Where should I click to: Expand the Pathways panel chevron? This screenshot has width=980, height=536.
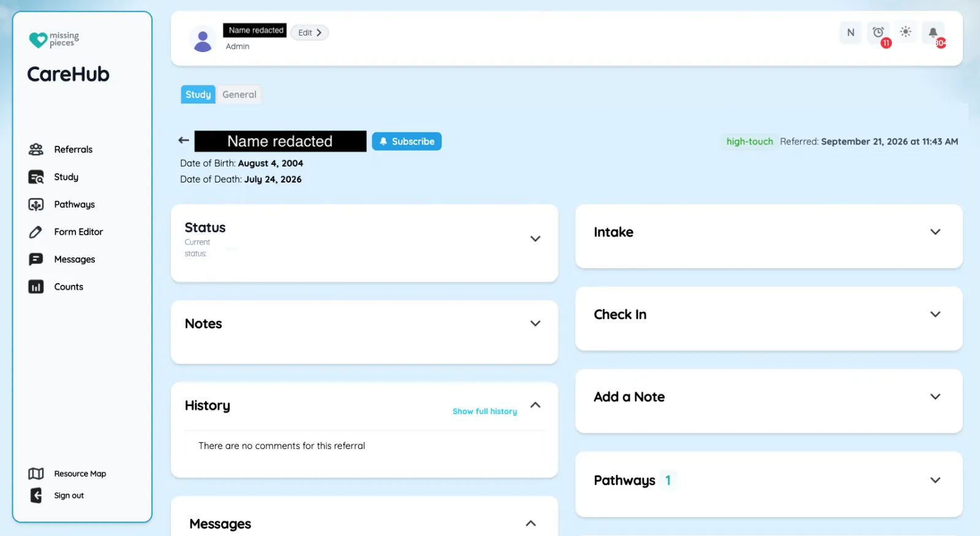935,480
